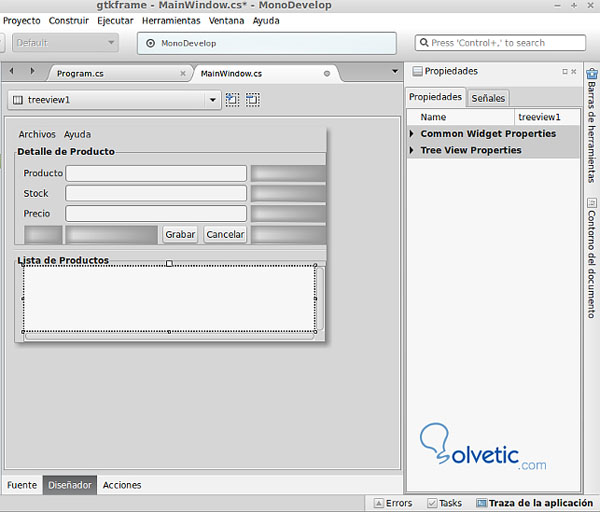Click the Precio text entry
Viewport: 600px width, 512px height.
point(156,214)
